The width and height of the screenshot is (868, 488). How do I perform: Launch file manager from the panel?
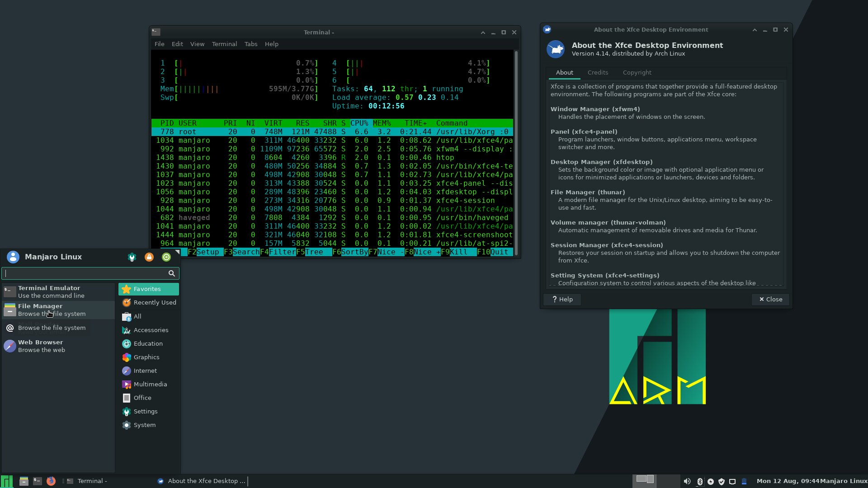[x=24, y=481]
